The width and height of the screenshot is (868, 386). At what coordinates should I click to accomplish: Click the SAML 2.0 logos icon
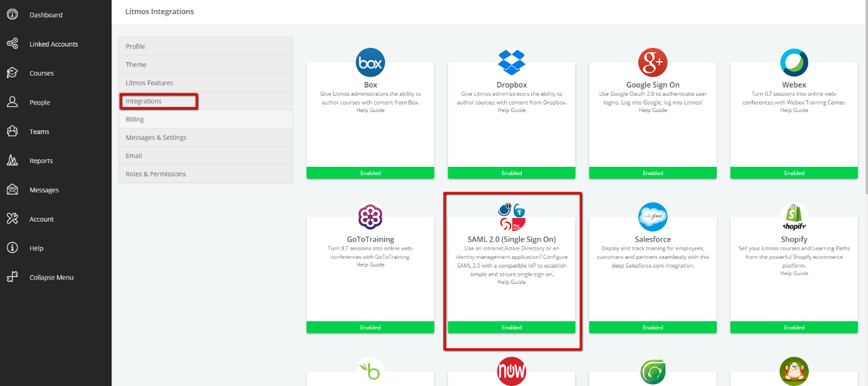coord(512,217)
